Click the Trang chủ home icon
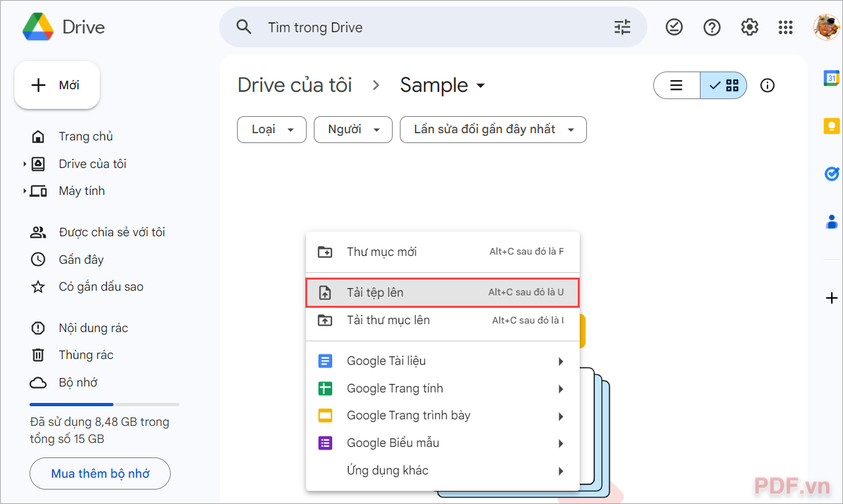 (38, 136)
